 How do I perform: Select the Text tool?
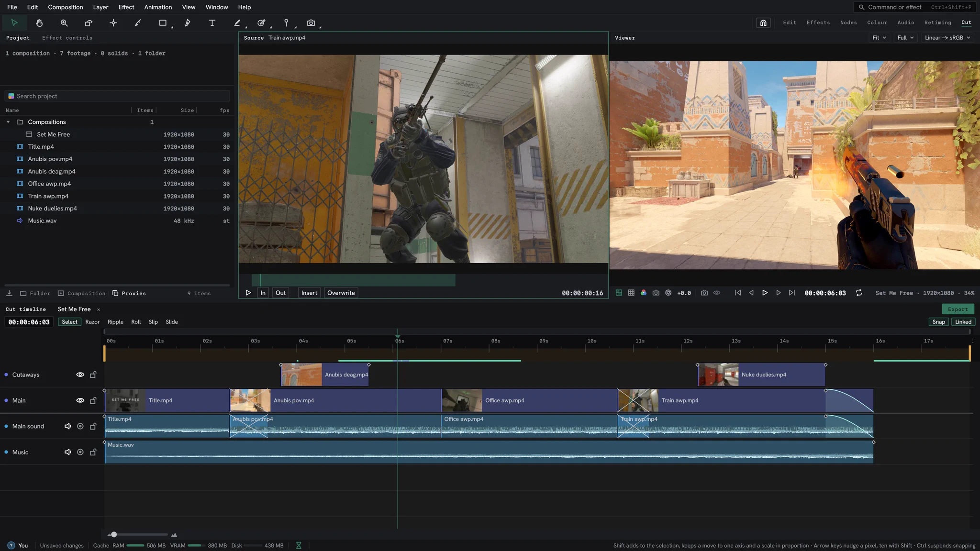[x=212, y=23]
